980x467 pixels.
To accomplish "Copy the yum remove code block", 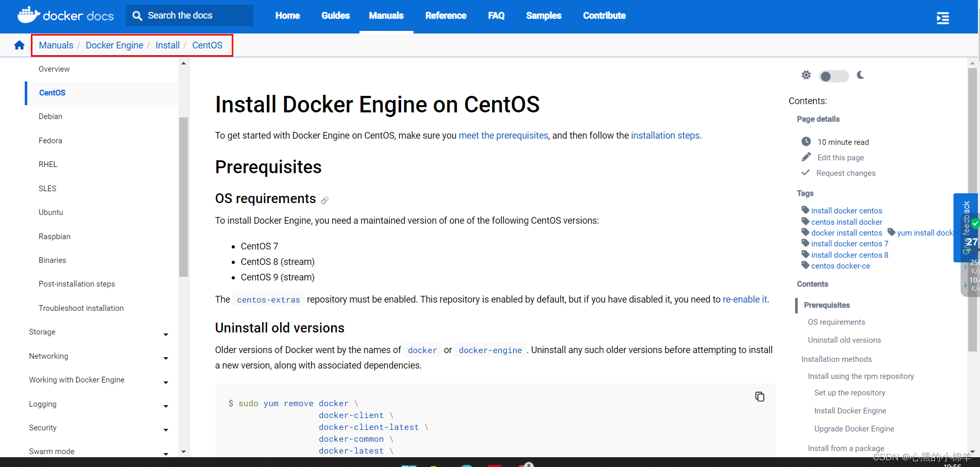I will tap(760, 396).
